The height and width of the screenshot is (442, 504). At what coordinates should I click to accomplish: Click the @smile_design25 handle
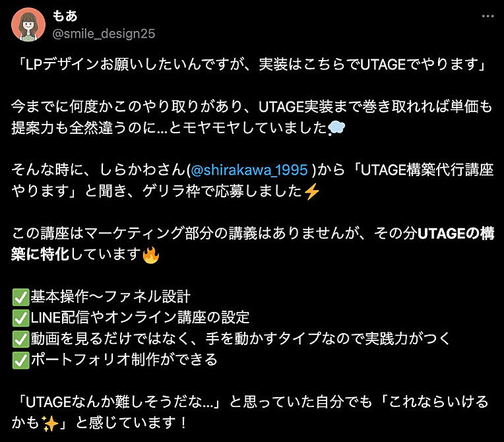point(104,34)
